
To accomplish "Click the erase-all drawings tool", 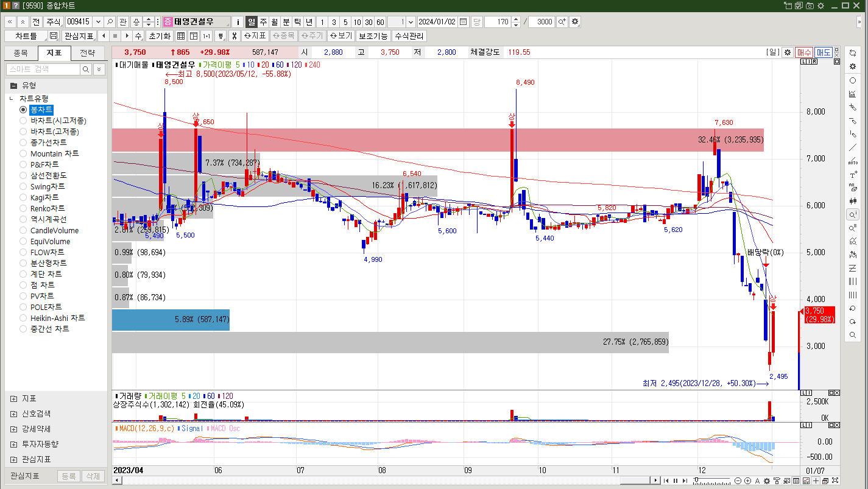I will 853,188.
